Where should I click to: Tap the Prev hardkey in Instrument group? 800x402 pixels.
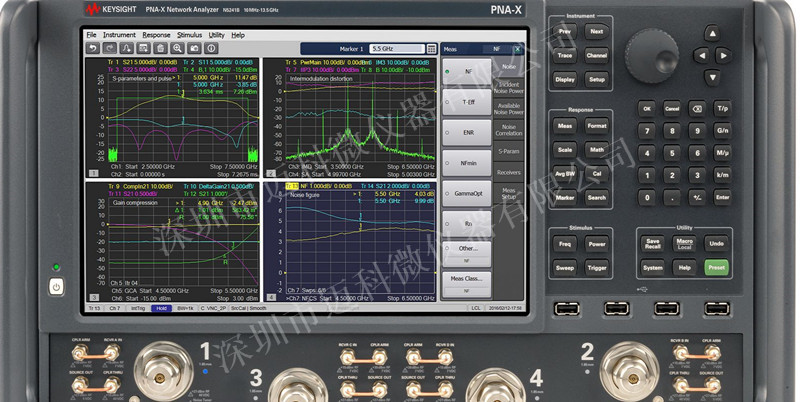point(564,32)
